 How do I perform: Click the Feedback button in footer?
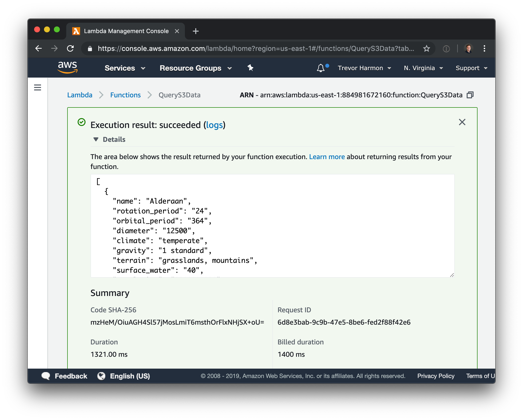71,376
